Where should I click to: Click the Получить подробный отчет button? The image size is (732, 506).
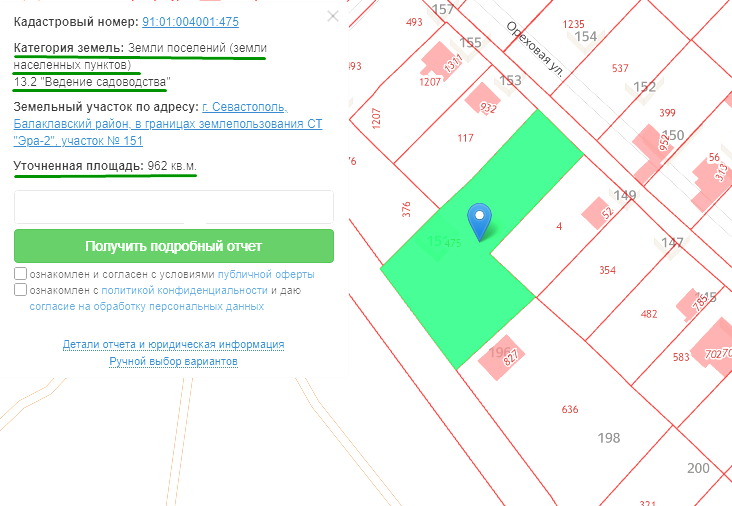pyautogui.click(x=174, y=246)
